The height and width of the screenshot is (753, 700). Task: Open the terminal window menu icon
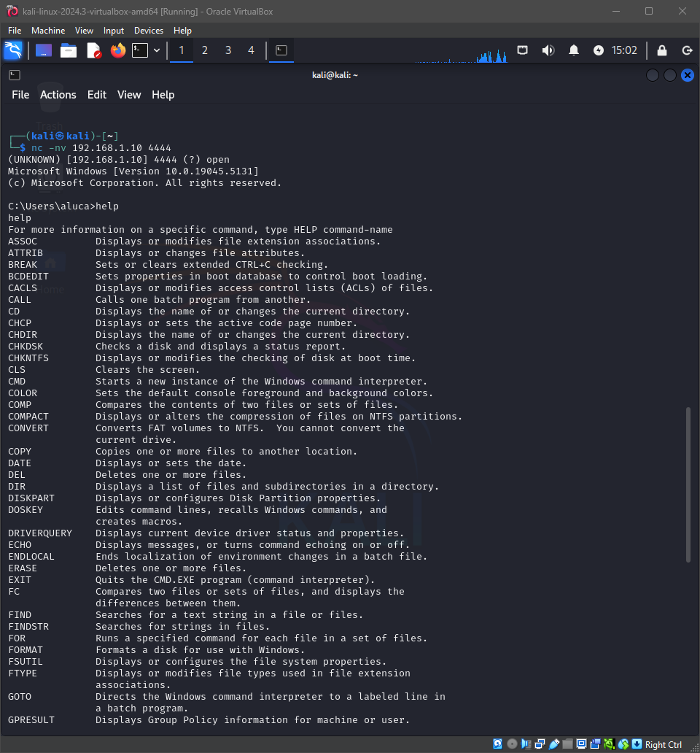(x=15, y=75)
